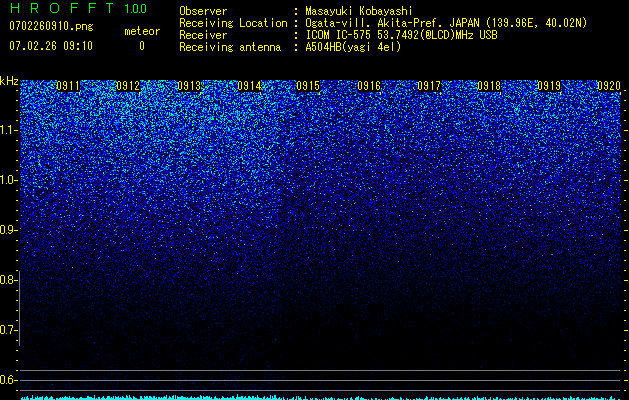Click time marker 0914
This screenshot has height=400, width=629.
click(x=249, y=86)
